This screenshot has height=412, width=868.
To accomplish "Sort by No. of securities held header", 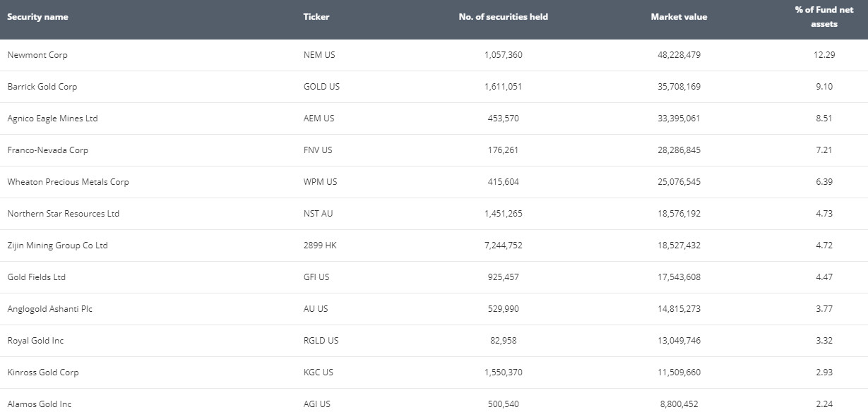I will (x=504, y=17).
